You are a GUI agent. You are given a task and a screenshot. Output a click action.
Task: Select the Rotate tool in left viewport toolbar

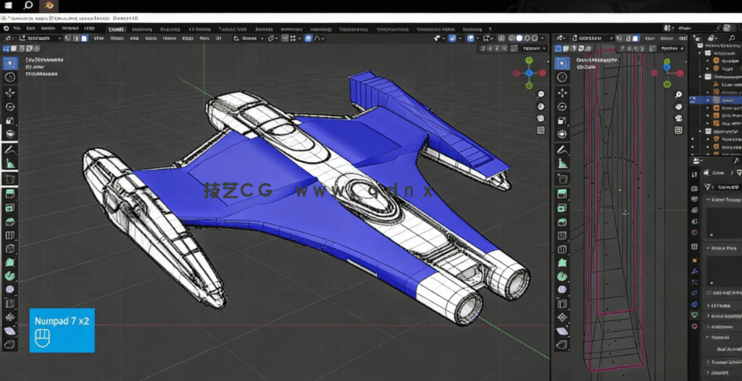(10, 107)
